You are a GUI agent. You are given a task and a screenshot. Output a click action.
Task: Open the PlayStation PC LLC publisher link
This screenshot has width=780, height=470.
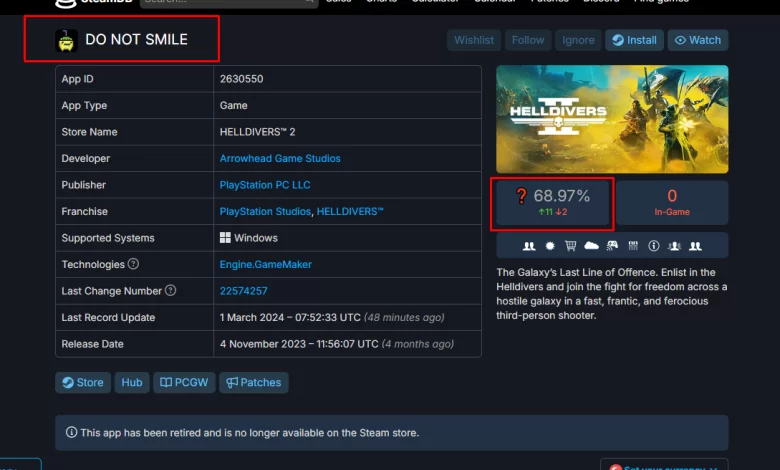265,185
